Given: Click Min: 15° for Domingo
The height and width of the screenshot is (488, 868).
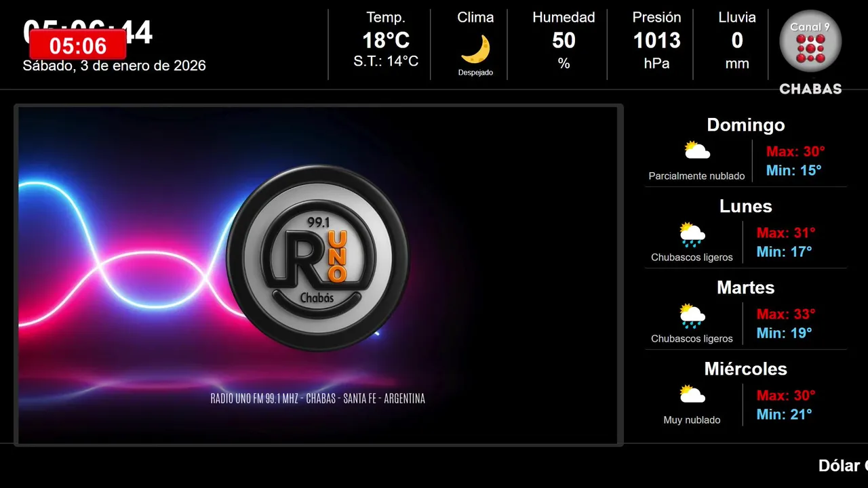Looking at the screenshot, I should pos(793,171).
